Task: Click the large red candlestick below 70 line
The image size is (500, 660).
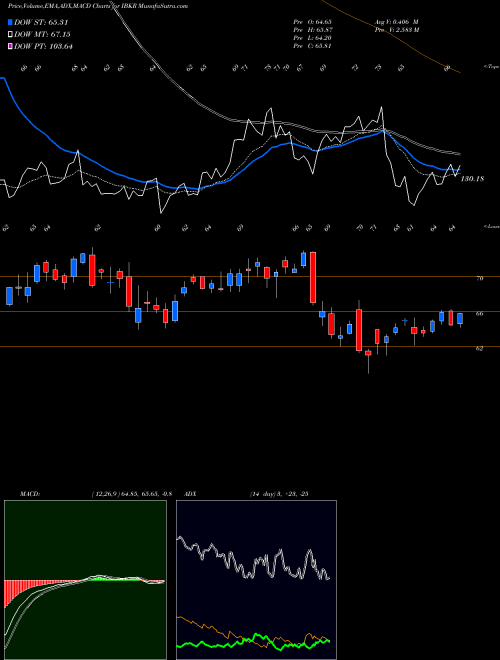Action: coord(313,277)
